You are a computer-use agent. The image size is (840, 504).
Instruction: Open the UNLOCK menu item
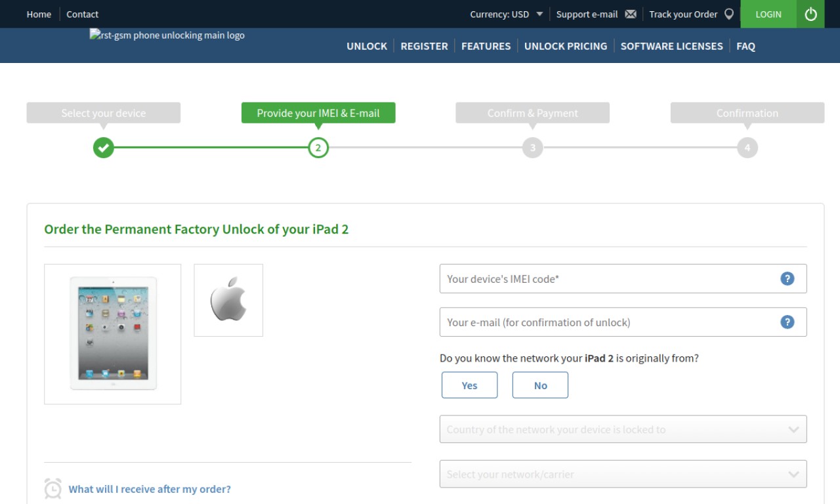[x=367, y=46]
